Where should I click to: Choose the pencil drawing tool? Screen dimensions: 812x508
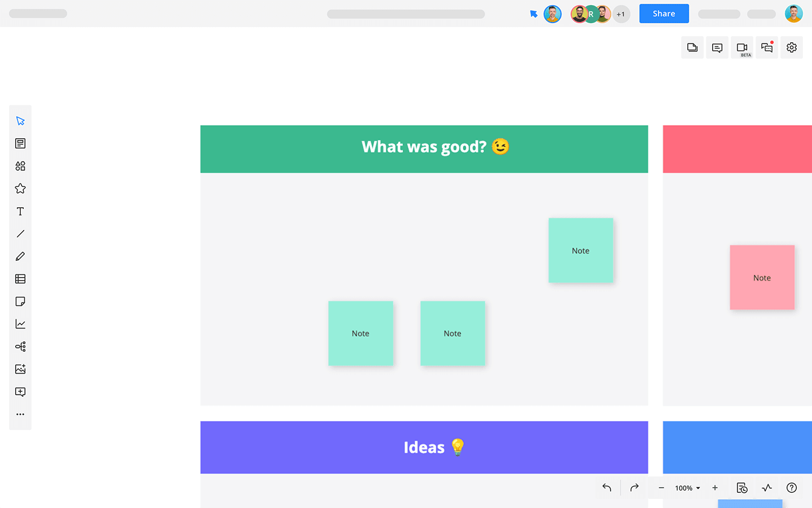[20, 256]
